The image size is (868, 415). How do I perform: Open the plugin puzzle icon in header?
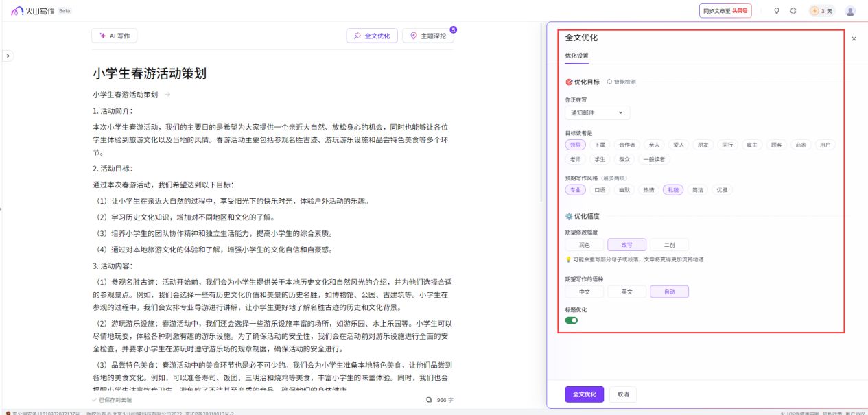click(x=793, y=11)
